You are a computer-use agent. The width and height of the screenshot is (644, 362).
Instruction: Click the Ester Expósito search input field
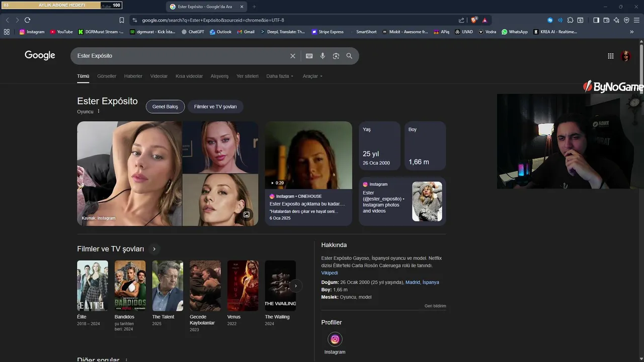tap(181, 56)
